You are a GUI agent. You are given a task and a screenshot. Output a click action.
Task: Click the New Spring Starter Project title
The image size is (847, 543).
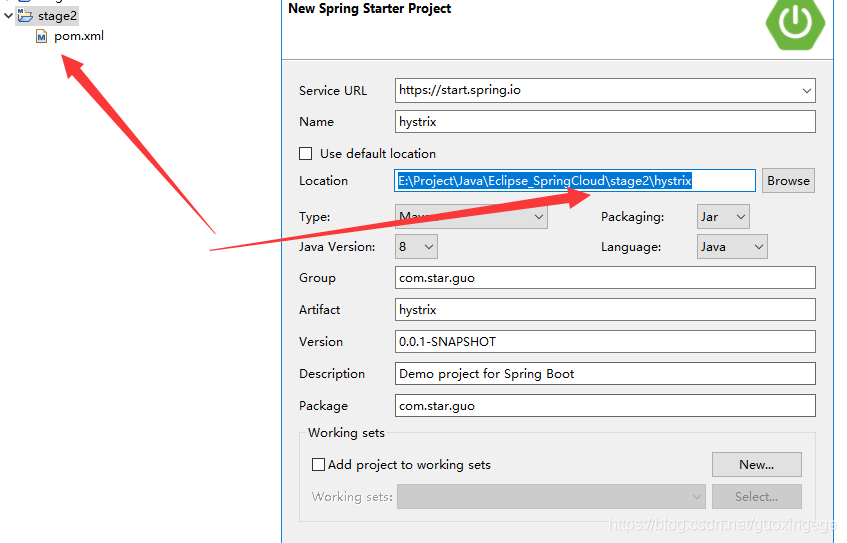pyautogui.click(x=369, y=9)
